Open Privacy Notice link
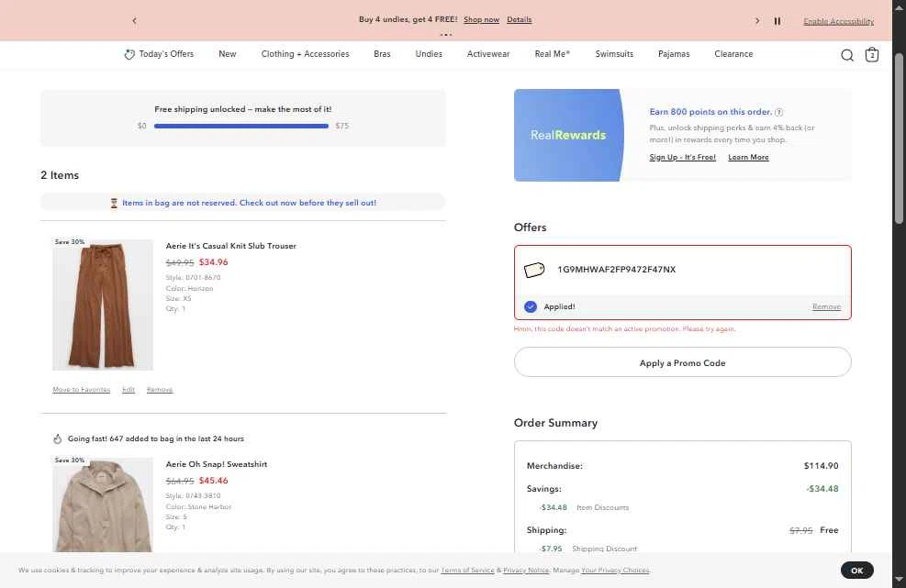906x588 pixels. point(526,570)
